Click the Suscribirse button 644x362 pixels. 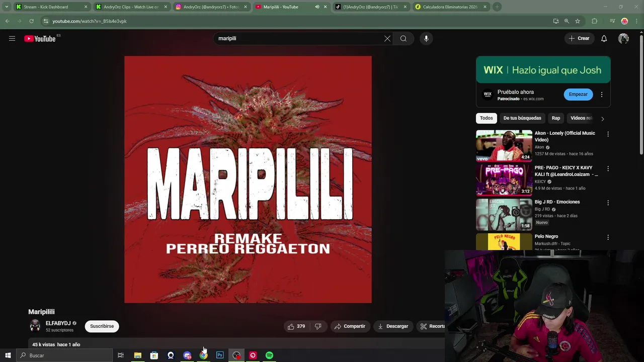102,326
